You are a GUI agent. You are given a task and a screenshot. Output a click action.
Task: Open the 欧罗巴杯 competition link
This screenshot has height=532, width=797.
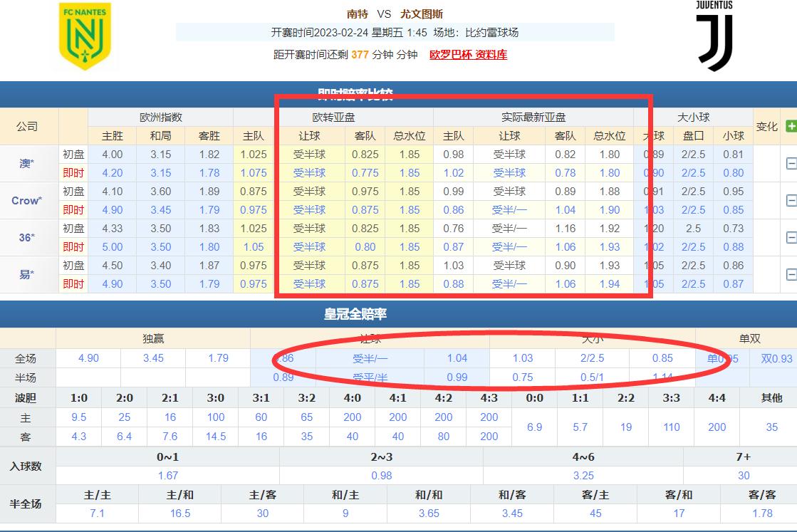[x=451, y=54]
